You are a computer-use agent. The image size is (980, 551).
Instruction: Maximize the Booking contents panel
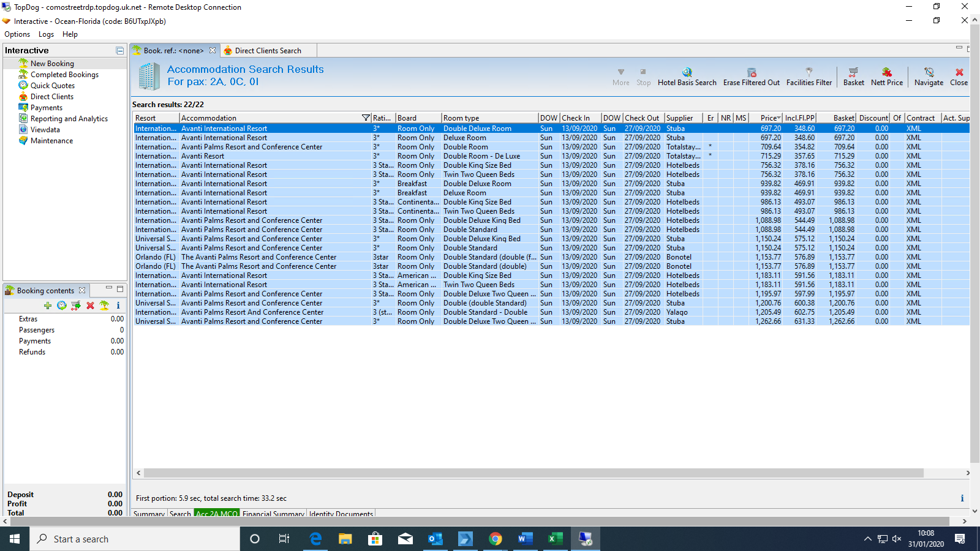coord(120,289)
